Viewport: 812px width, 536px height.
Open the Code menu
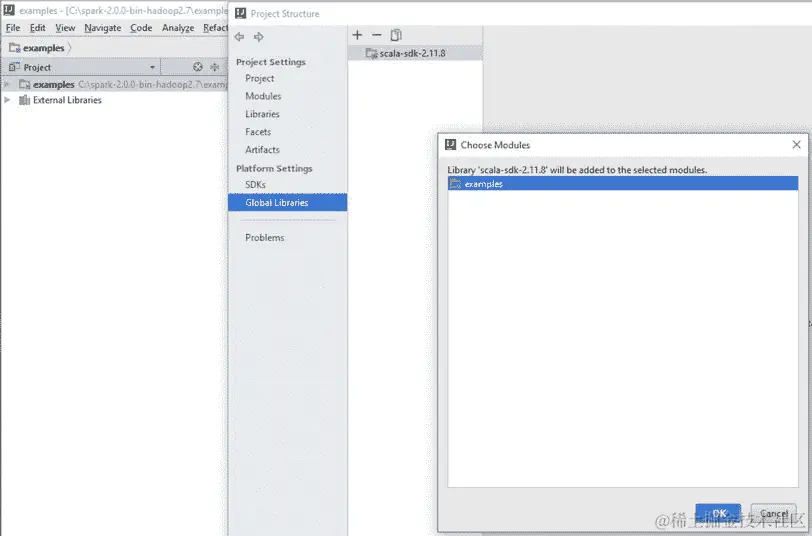(x=141, y=28)
